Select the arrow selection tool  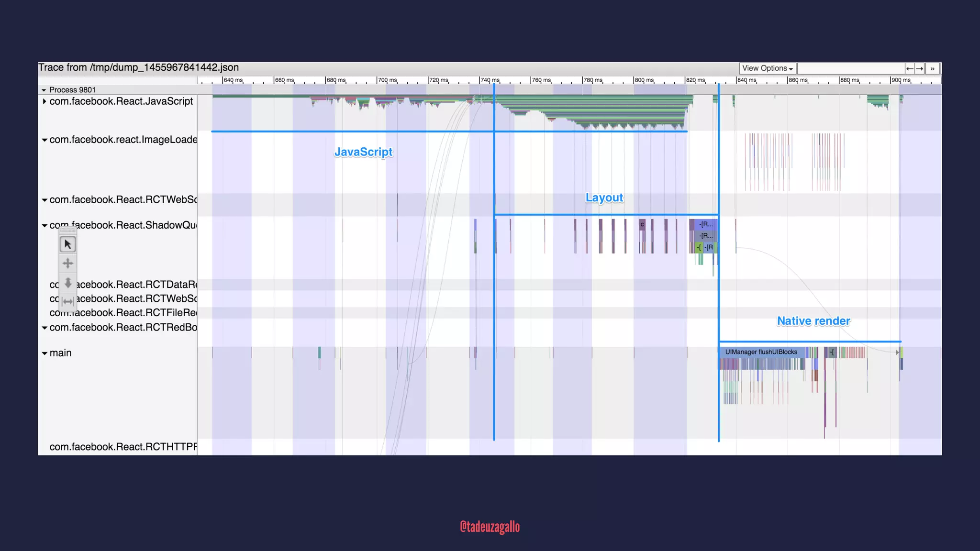(67, 244)
